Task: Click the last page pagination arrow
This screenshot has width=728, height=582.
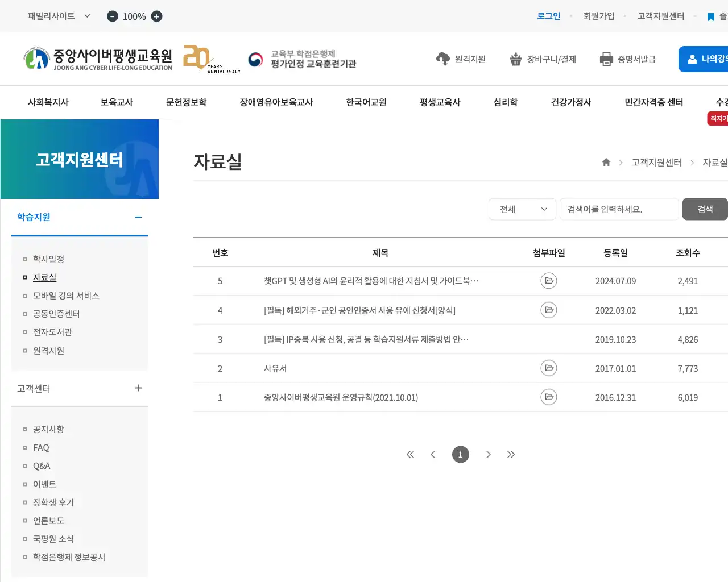Action: [x=511, y=454]
